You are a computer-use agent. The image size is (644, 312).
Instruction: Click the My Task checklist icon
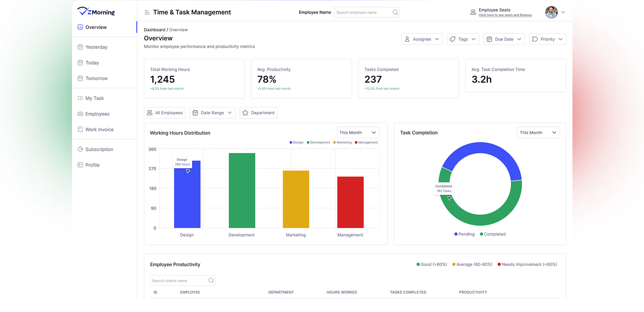pos(80,98)
